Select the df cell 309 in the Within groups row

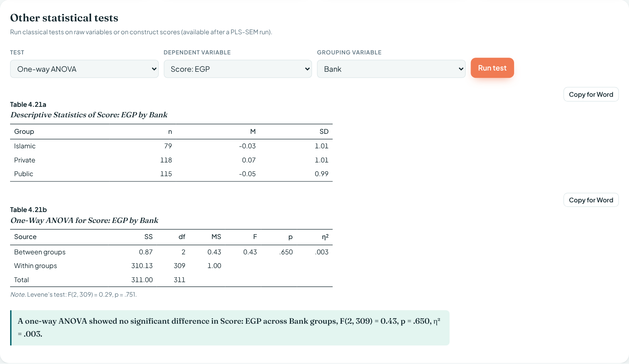tap(179, 266)
